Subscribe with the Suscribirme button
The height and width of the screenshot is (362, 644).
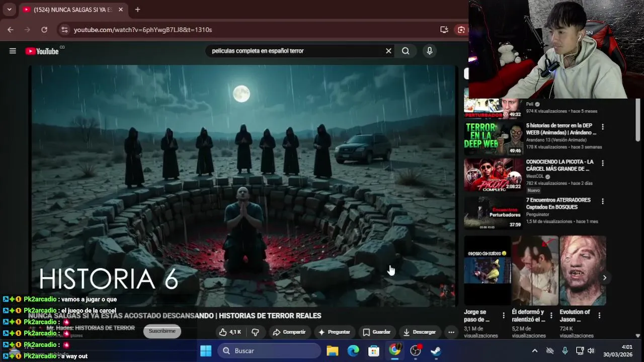pos(162,331)
